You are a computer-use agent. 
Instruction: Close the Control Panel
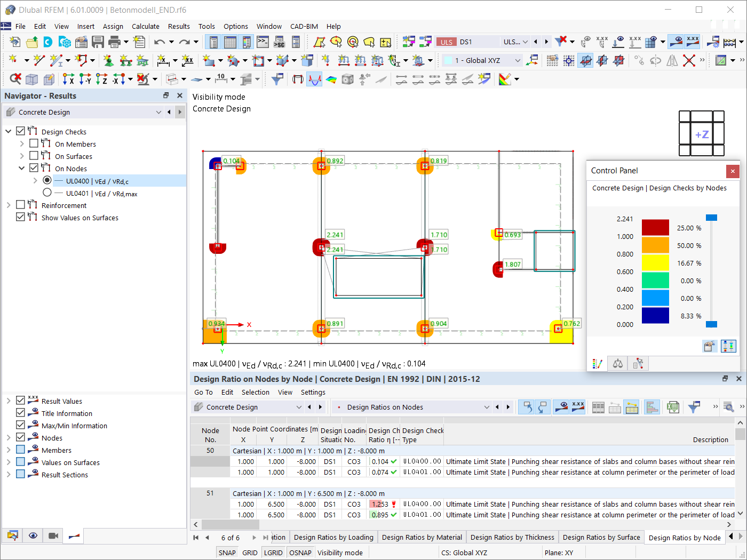tap(733, 171)
